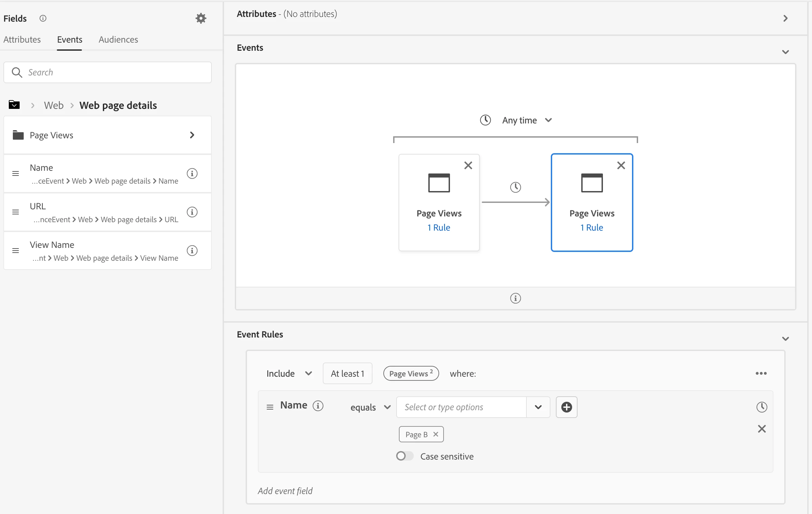Click the info icon for URL field
This screenshot has height=514, width=812.
point(192,212)
